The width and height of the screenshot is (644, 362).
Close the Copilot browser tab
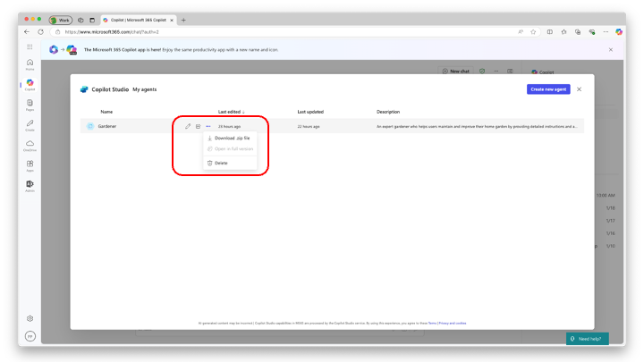pos(172,20)
